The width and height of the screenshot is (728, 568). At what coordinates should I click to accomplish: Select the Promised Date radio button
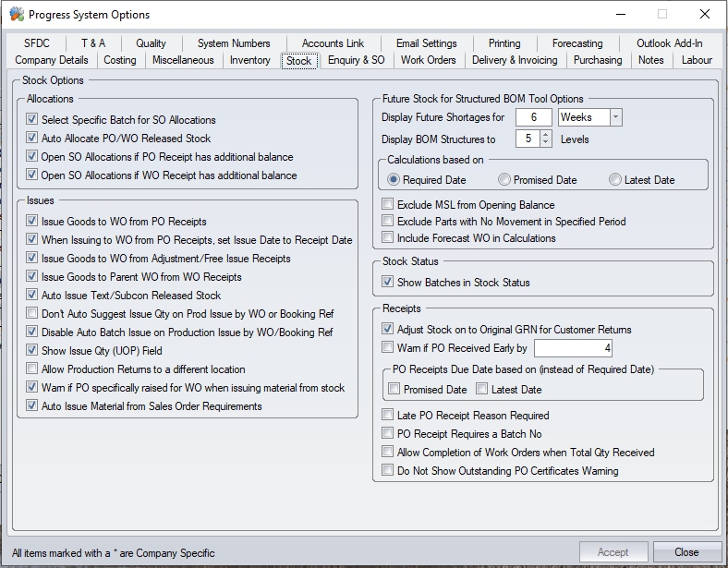pos(504,180)
